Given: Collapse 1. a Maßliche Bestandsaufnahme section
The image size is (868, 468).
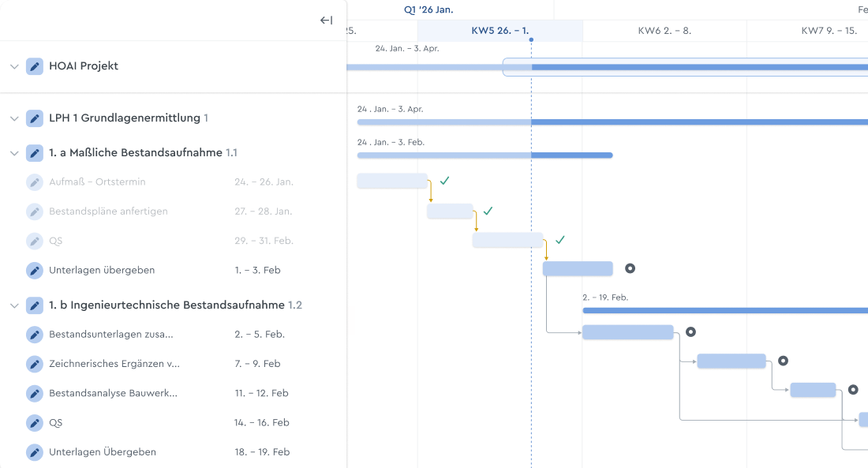Looking at the screenshot, I should (14, 153).
